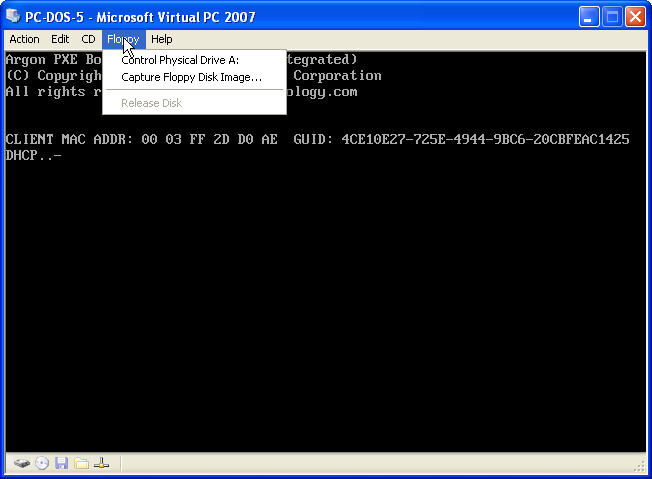Click the GUID value in the console

485,139
